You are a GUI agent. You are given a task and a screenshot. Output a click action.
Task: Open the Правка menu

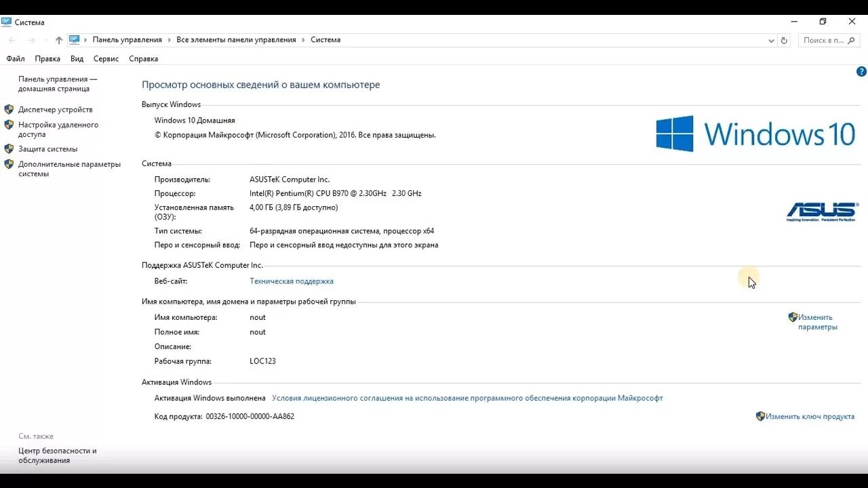[47, 59]
